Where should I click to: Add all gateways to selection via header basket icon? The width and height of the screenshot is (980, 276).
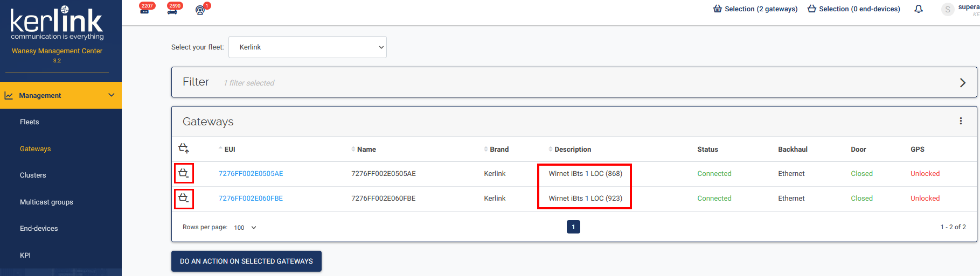183,148
